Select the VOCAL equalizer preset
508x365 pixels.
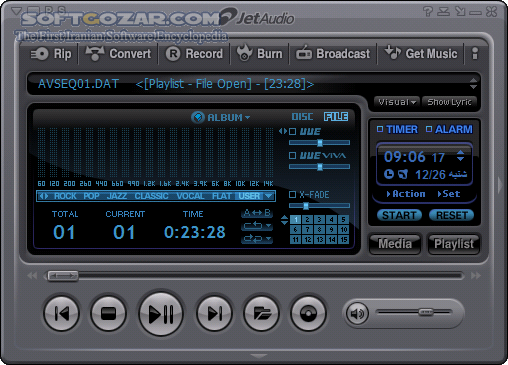(190, 196)
